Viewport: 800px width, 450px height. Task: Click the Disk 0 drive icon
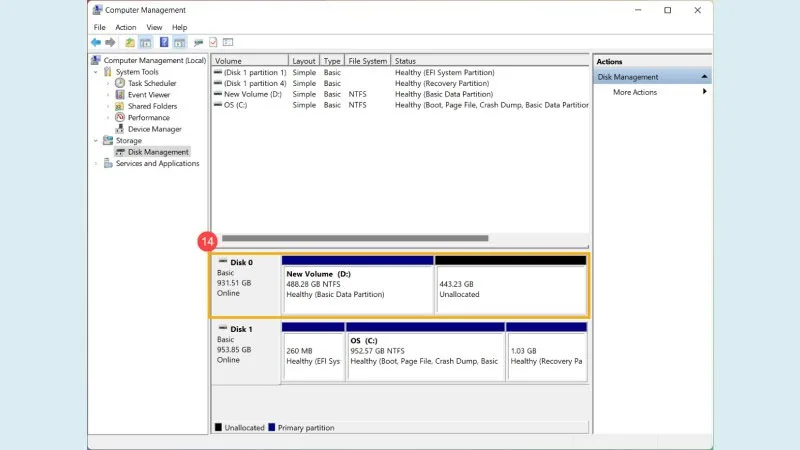[222, 261]
